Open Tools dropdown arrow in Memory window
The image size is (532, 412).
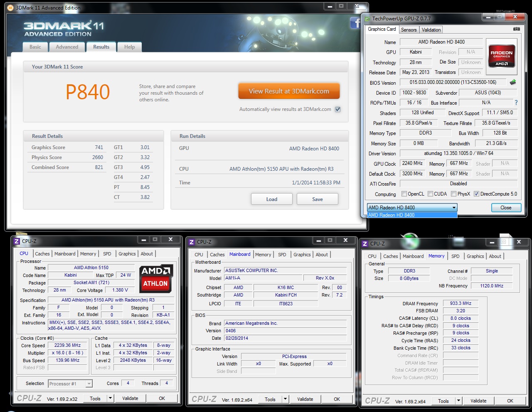[458, 401]
